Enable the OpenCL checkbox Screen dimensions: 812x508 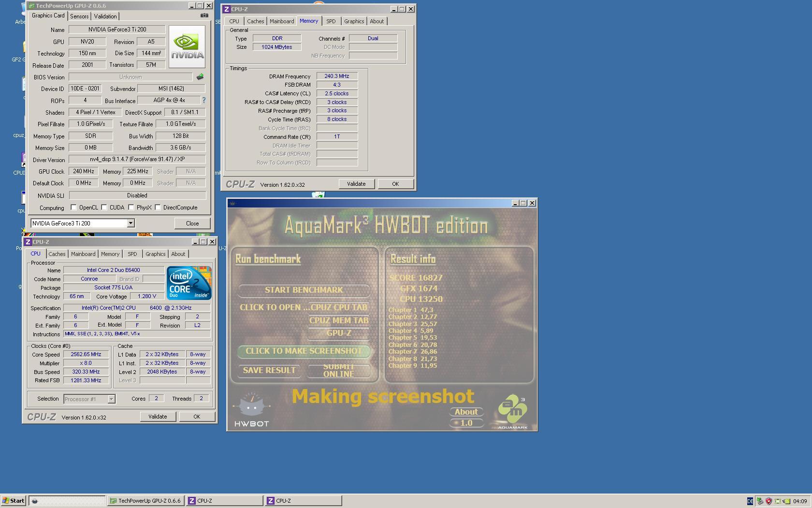point(74,208)
